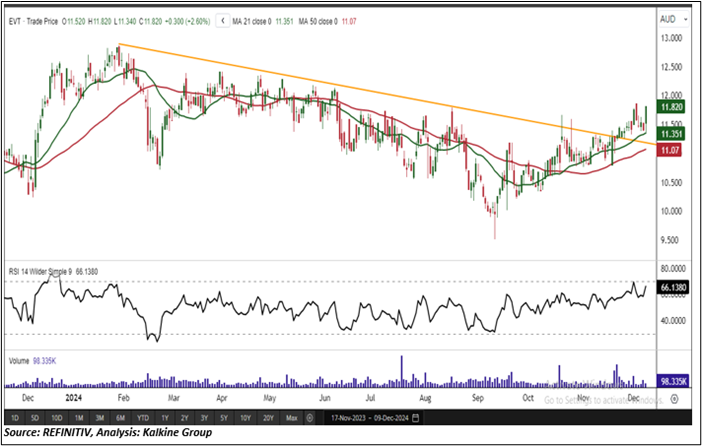Select the YTD time range
The height and width of the screenshot is (446, 702).
pos(143,418)
